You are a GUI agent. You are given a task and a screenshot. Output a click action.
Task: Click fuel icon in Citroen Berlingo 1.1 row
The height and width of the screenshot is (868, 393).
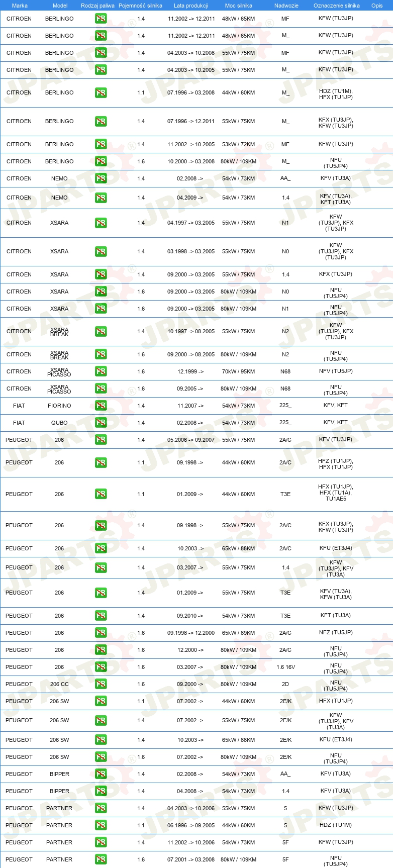(x=101, y=92)
